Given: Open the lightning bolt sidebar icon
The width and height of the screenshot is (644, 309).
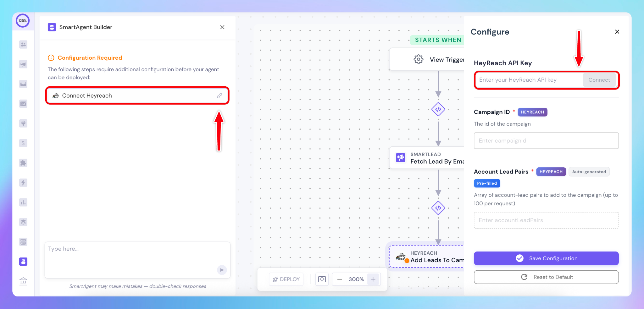Looking at the screenshot, I should [23, 182].
